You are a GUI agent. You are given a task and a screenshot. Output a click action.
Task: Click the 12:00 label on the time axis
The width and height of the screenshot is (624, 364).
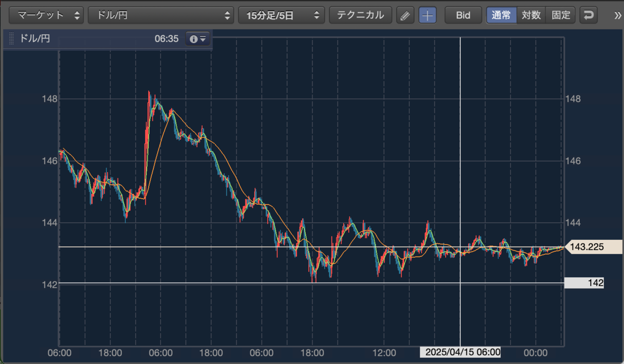coord(385,353)
